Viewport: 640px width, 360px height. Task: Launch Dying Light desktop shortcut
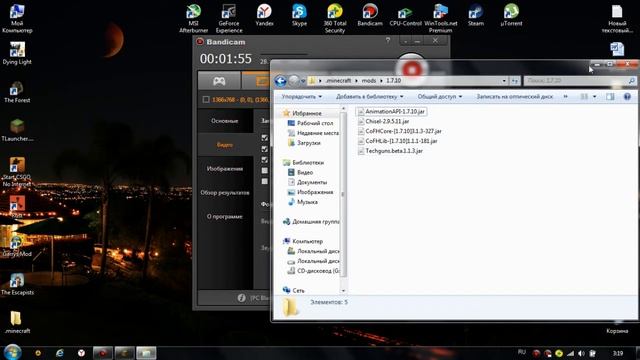(x=17, y=53)
